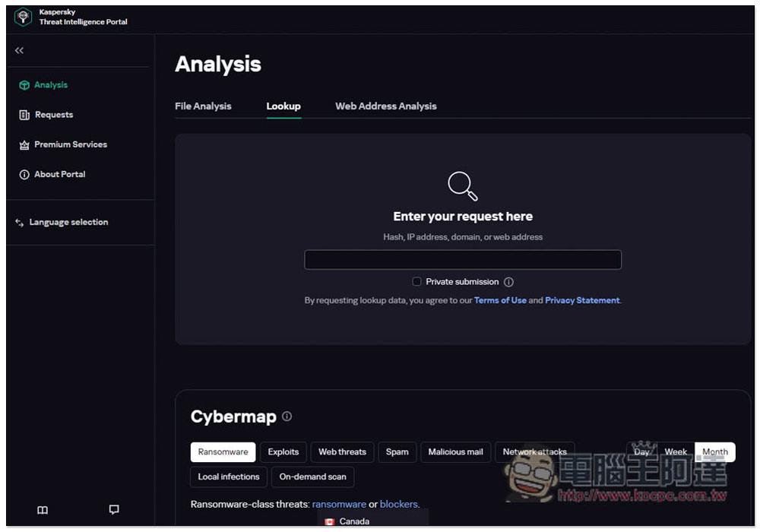The height and width of the screenshot is (532, 760).
Task: Click the About Portal info icon
Action: 24,175
